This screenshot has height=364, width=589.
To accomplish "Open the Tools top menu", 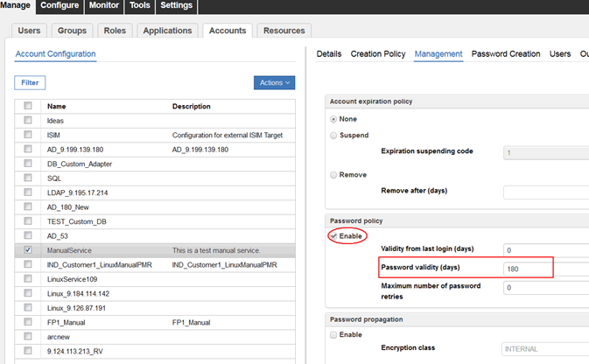I will coord(140,5).
